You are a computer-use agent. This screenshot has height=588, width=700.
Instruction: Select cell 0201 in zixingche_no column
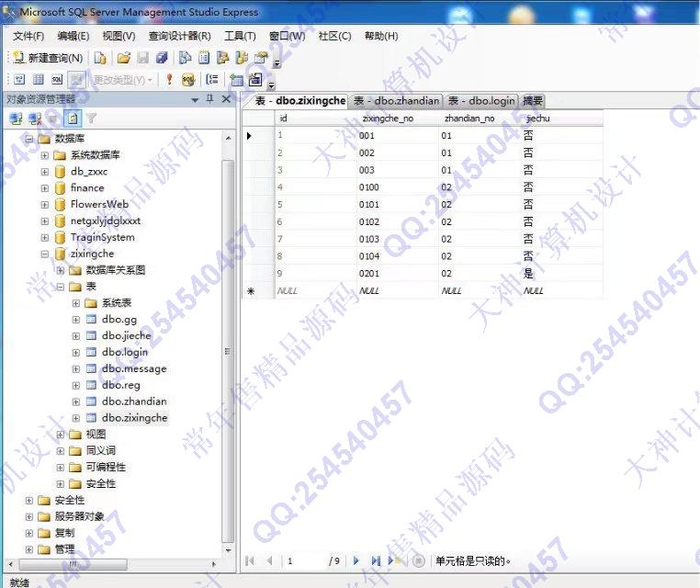click(398, 274)
